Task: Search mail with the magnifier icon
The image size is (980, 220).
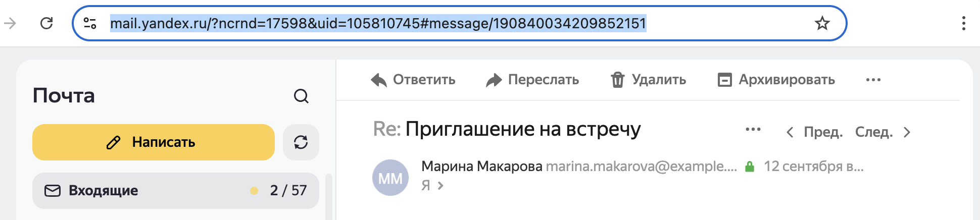Action: (x=301, y=96)
